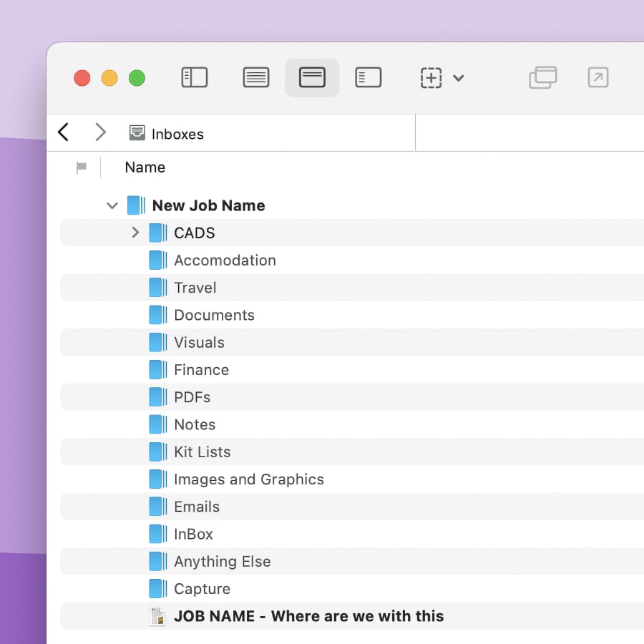Click the overlapping windows icon
The height and width of the screenshot is (644, 644).
pyautogui.click(x=543, y=77)
